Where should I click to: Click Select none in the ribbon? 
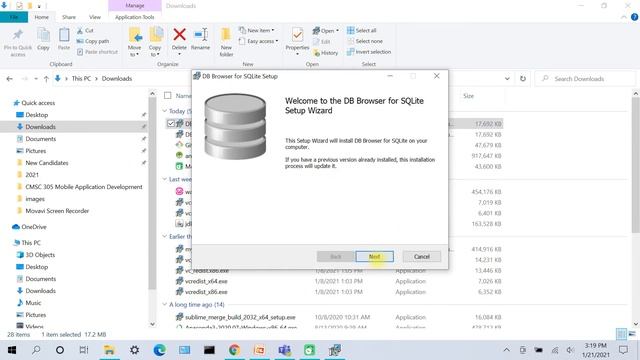[x=365, y=41]
